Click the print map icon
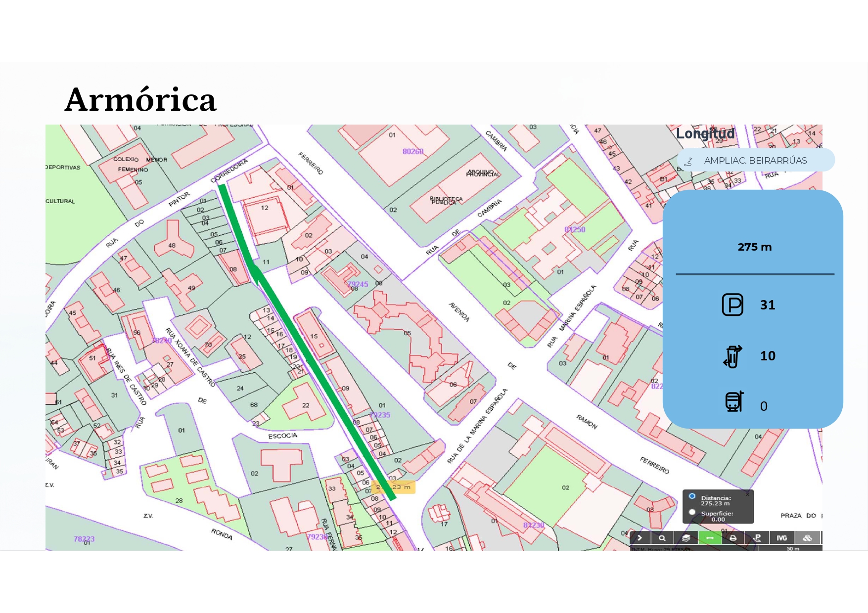Viewport: 868px width, 613px height. 733,538
